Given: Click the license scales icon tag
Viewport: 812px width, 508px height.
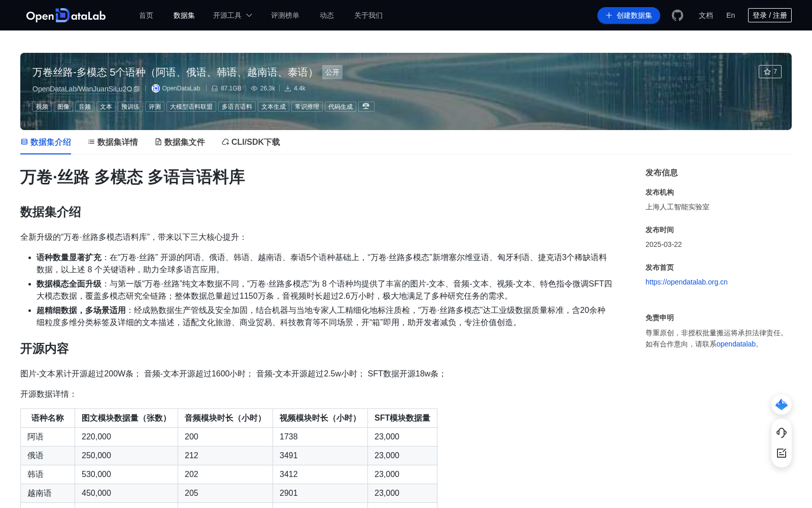Looking at the screenshot, I should (366, 106).
